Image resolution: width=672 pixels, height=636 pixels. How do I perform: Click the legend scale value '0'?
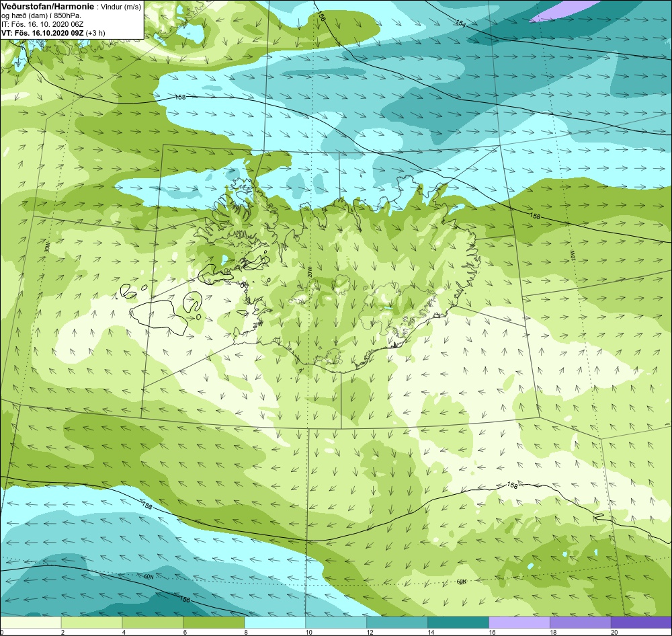coord(2,632)
